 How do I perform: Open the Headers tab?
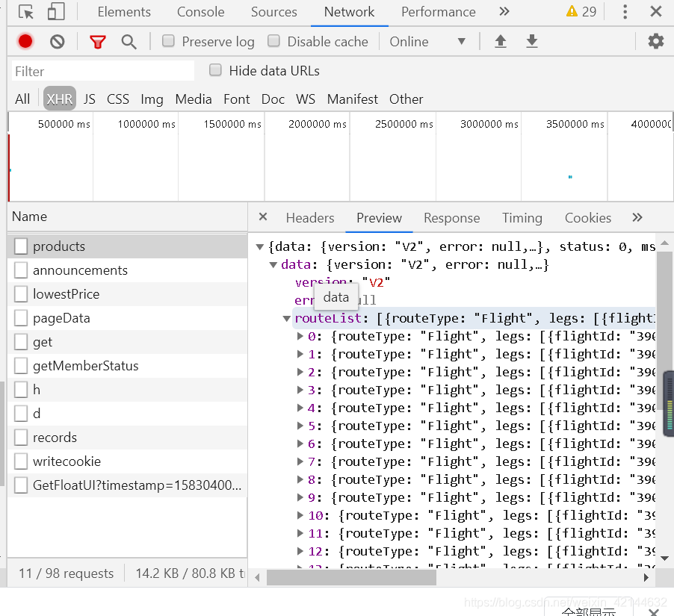pyautogui.click(x=310, y=218)
